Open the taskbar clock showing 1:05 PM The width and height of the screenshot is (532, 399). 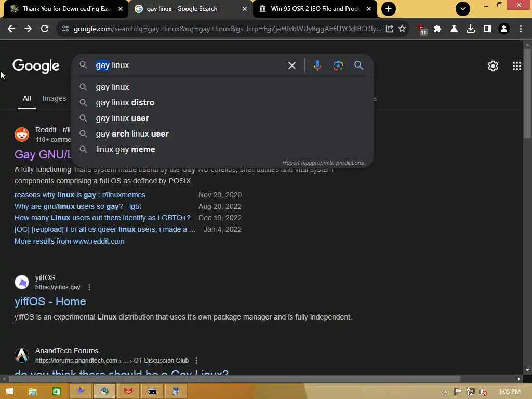tap(510, 392)
